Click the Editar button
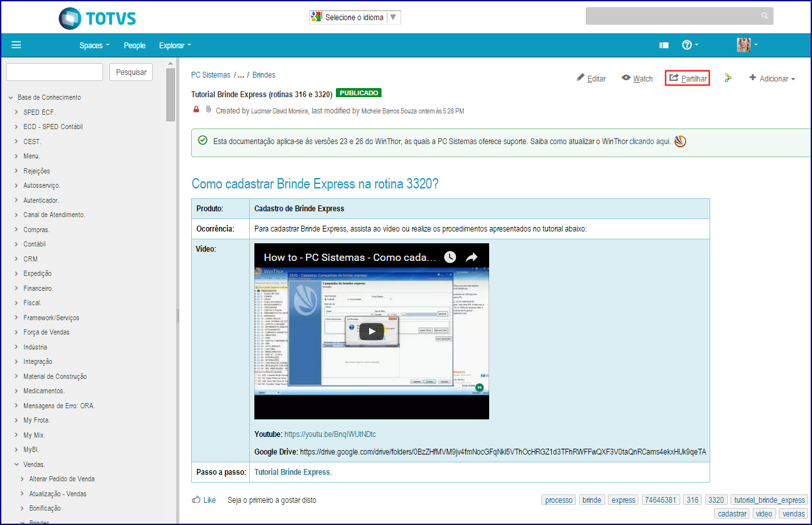 591,78
